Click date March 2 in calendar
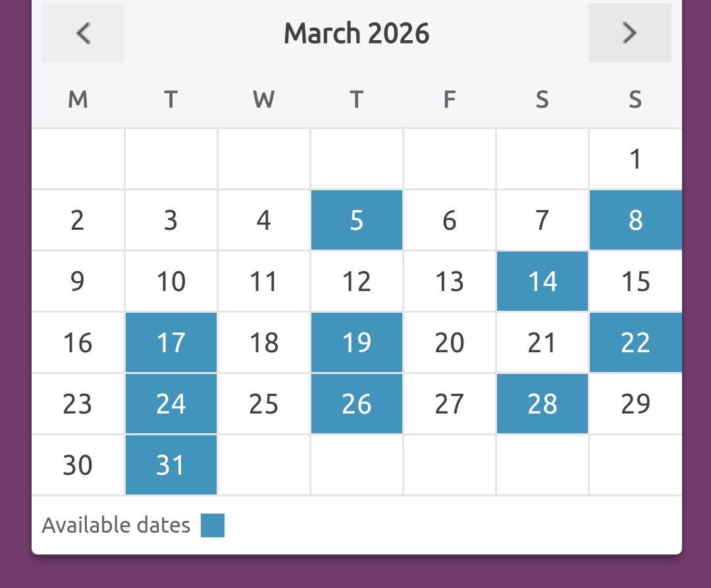This screenshot has width=711, height=588. click(x=78, y=221)
